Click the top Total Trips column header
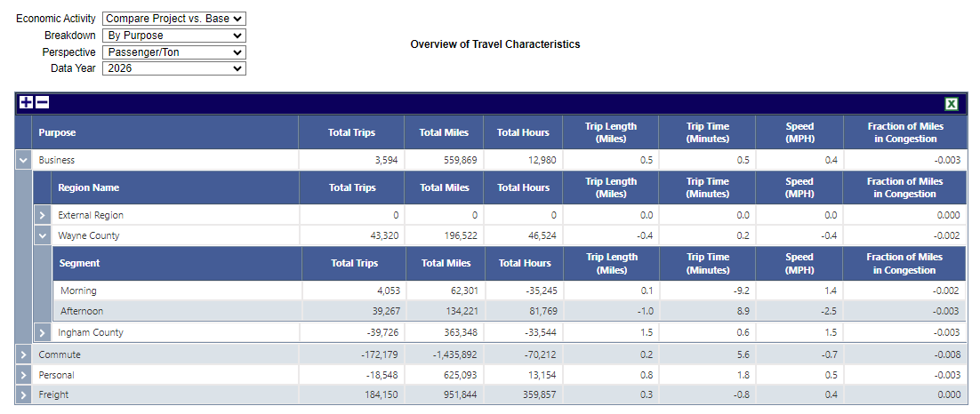Screen dimensions: 980x414 click(351, 132)
